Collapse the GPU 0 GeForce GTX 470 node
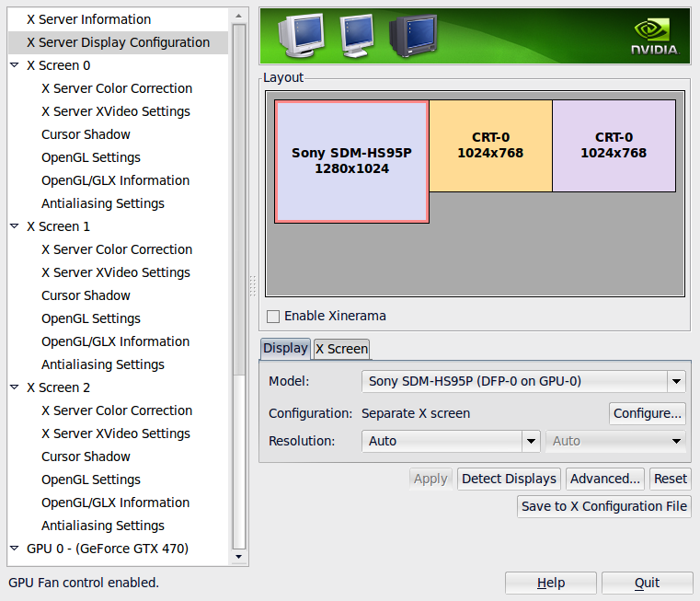700x601 pixels. click(15, 549)
